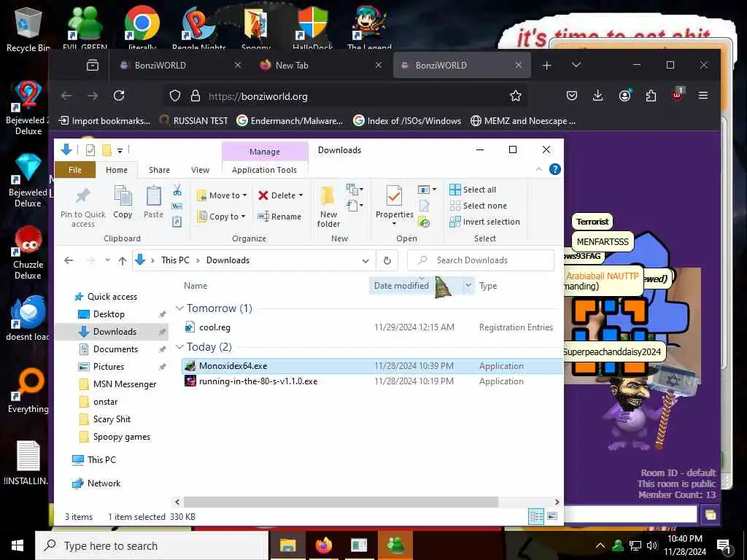Screen dimensions: 747x560
Task: Open Index of /ISOs/Windows bookmark
Action: [407, 121]
